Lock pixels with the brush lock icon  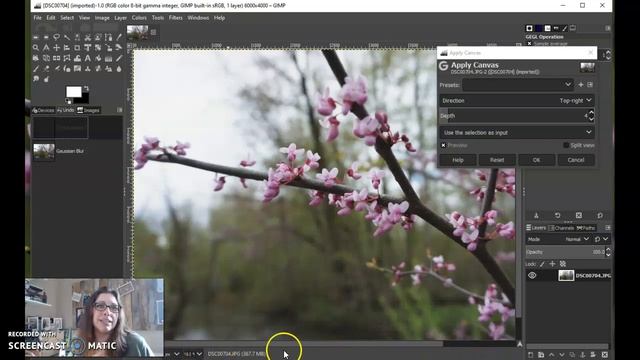(542, 264)
